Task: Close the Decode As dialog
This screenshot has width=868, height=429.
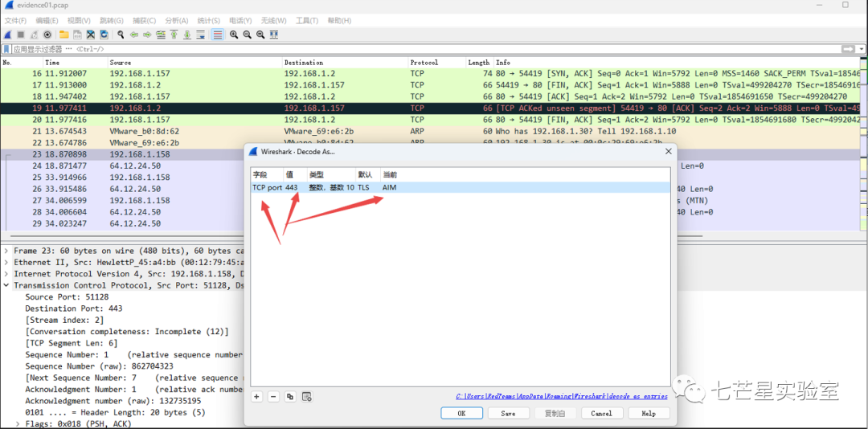Action: pyautogui.click(x=668, y=151)
